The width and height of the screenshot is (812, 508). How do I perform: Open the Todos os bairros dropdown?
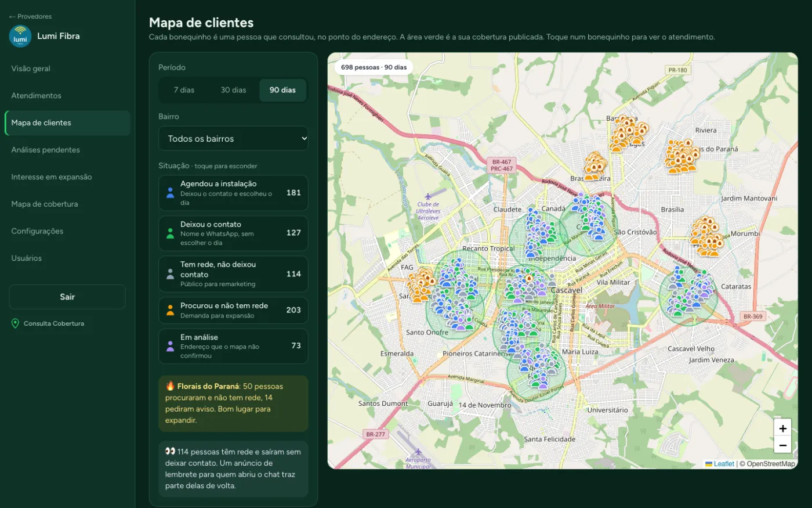click(x=233, y=139)
